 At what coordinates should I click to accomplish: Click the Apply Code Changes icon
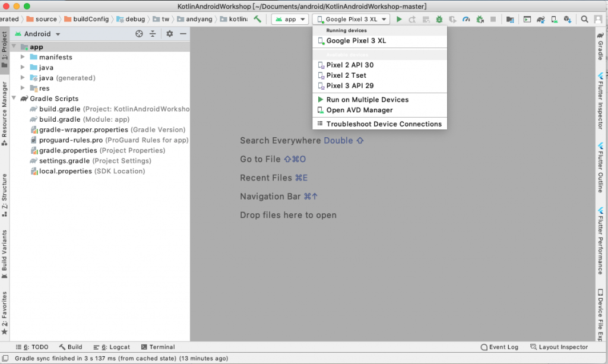coord(426,19)
